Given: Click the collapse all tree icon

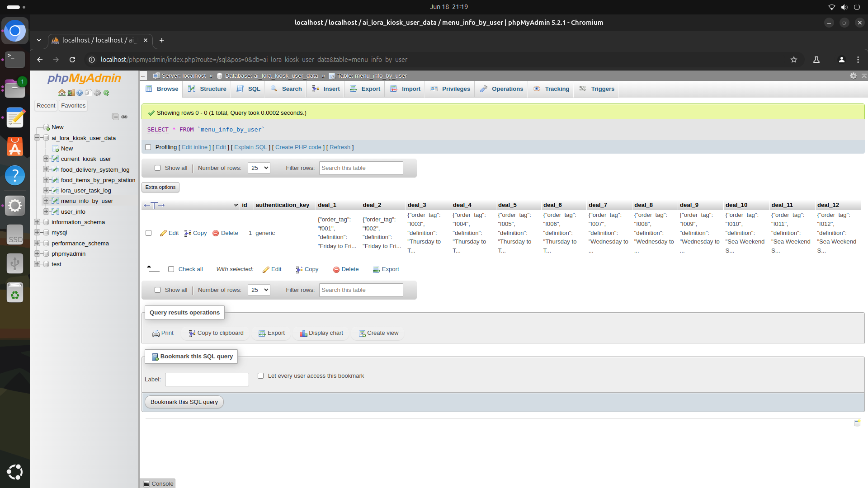Looking at the screenshot, I should pyautogui.click(x=115, y=117).
